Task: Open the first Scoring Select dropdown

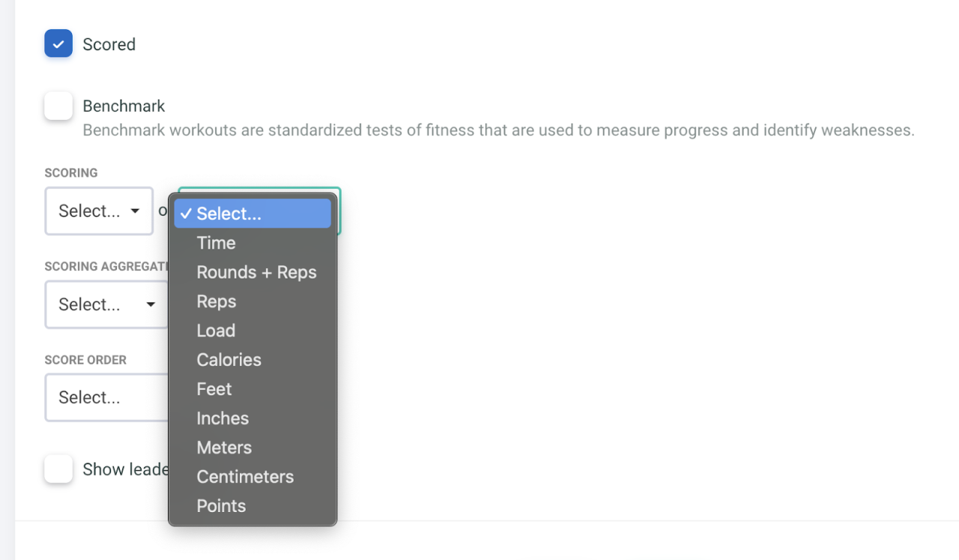Action: pos(99,211)
